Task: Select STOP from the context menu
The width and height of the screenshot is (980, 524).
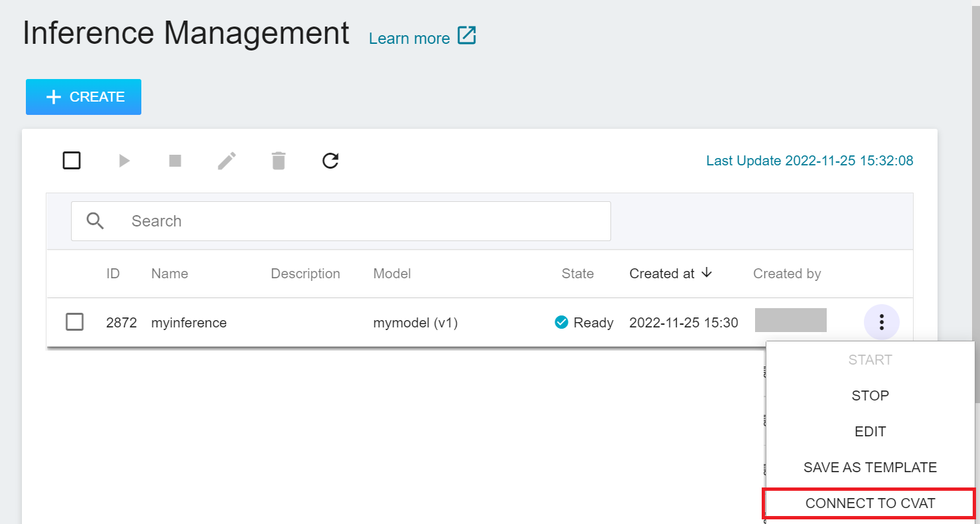Action: pyautogui.click(x=870, y=396)
